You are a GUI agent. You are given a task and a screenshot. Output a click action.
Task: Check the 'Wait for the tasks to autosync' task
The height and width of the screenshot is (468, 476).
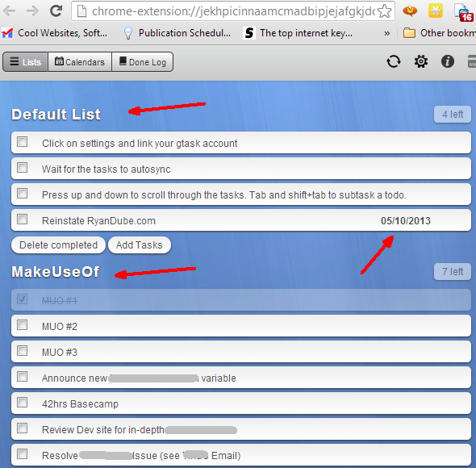22,168
